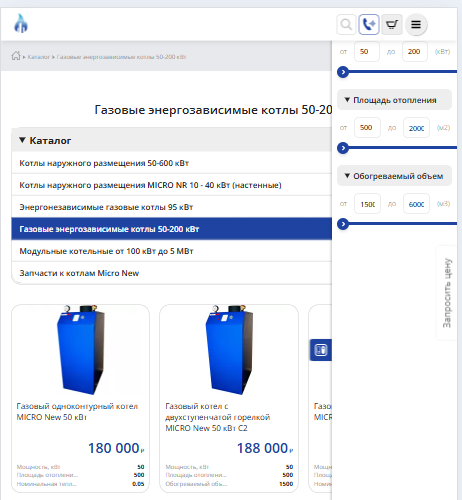Open Газовый одноконтурный котел MICRO New 50 кВт title
462x500 pixels.
[x=77, y=412]
